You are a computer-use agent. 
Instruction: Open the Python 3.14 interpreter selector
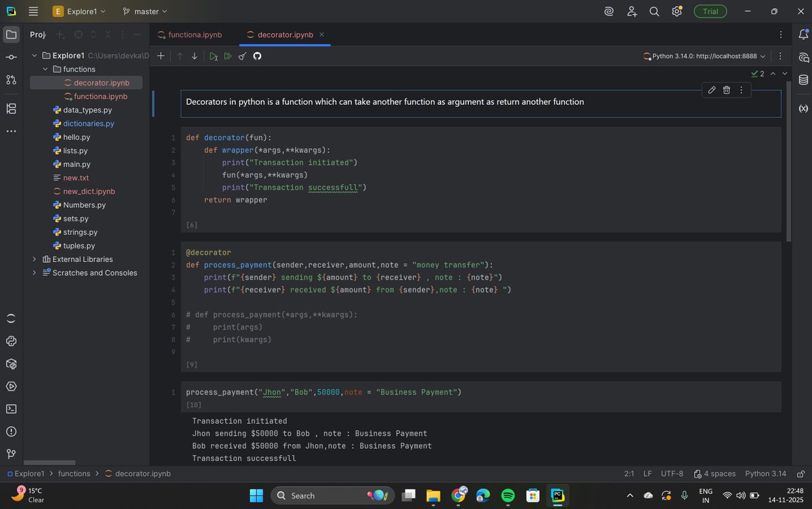pos(765,474)
